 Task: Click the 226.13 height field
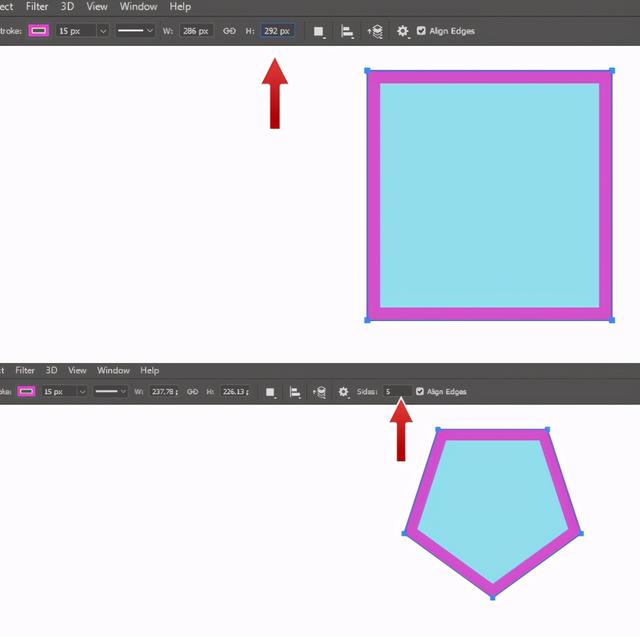click(x=235, y=392)
